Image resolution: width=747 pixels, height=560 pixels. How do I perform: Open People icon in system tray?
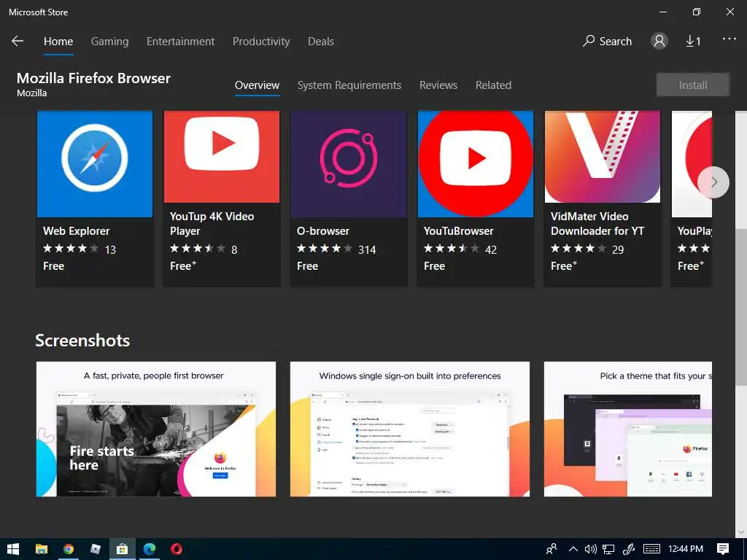pos(551,549)
